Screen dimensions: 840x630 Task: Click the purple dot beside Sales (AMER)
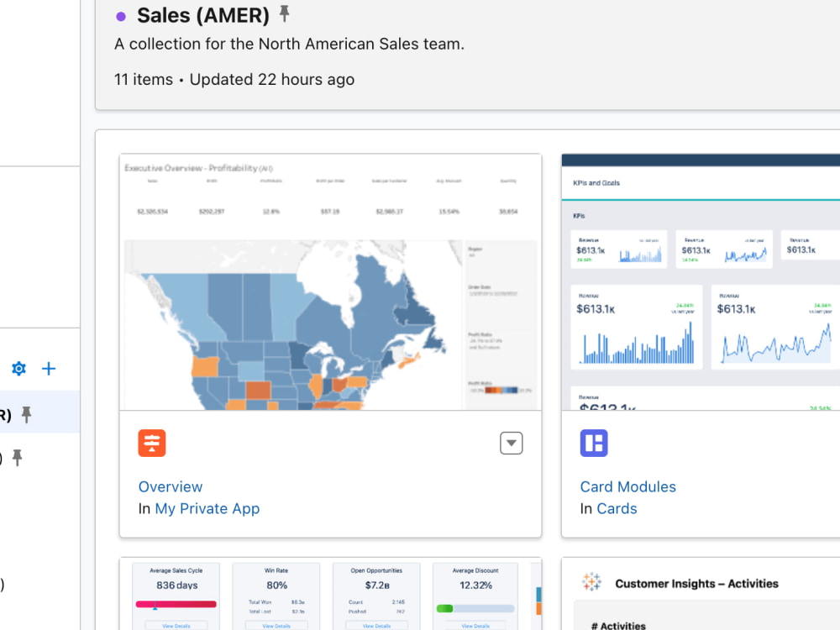tap(121, 17)
